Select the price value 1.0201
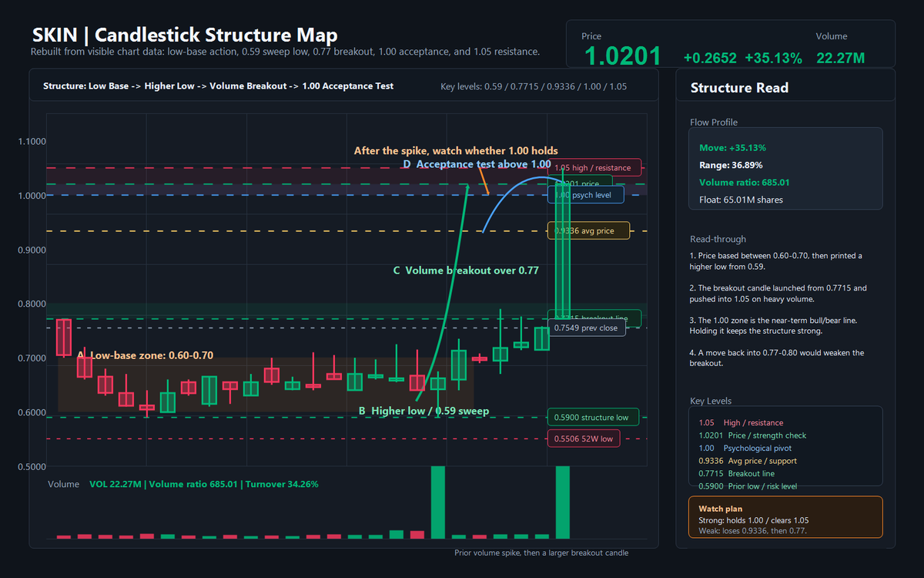 622,56
